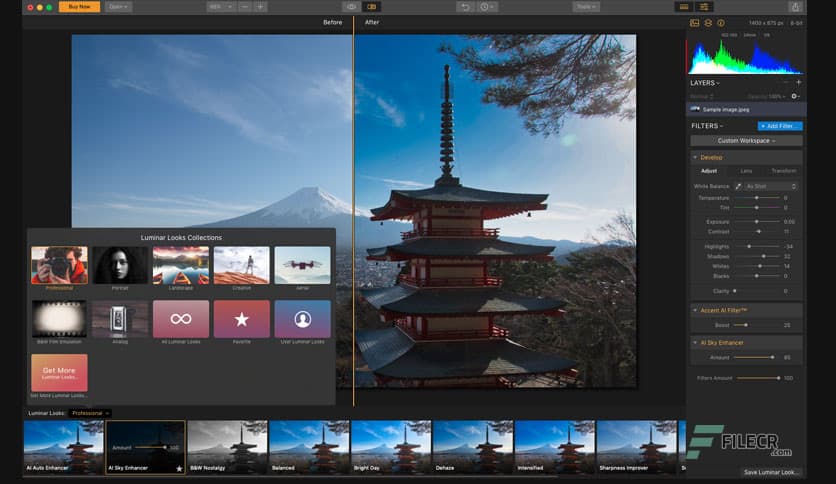
Task: Adjust the AI Sky Enhancer Amount slider
Action: pyautogui.click(x=757, y=358)
